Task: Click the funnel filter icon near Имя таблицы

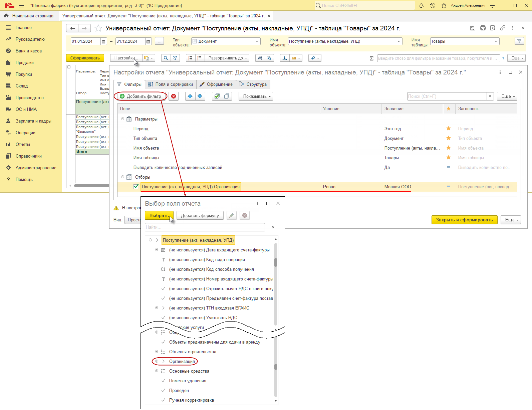Action: click(x=519, y=41)
